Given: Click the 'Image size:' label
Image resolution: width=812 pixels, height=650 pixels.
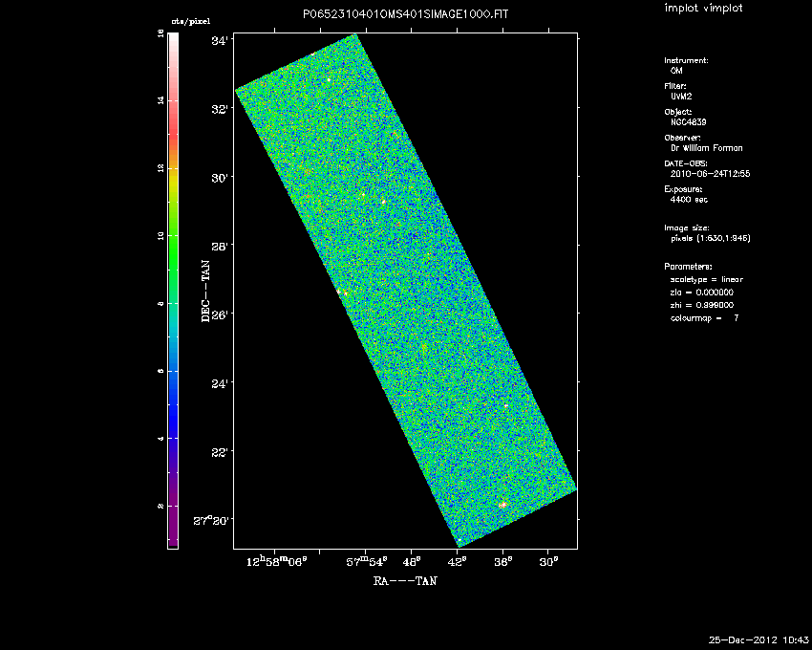Looking at the screenshot, I should [x=687, y=228].
